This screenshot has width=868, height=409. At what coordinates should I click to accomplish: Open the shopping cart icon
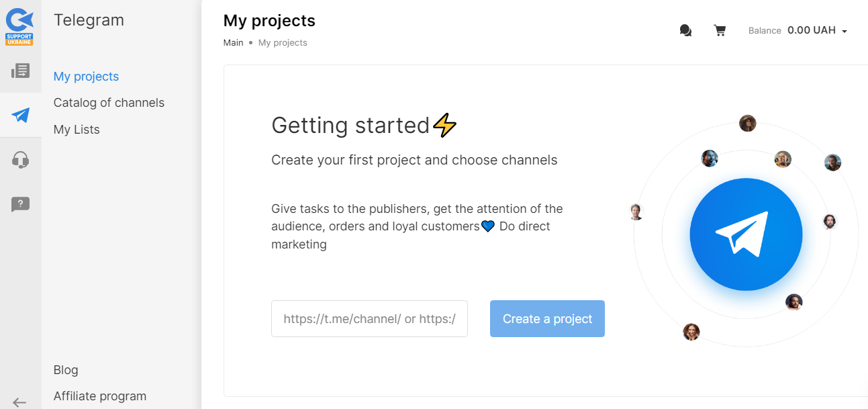pos(720,31)
